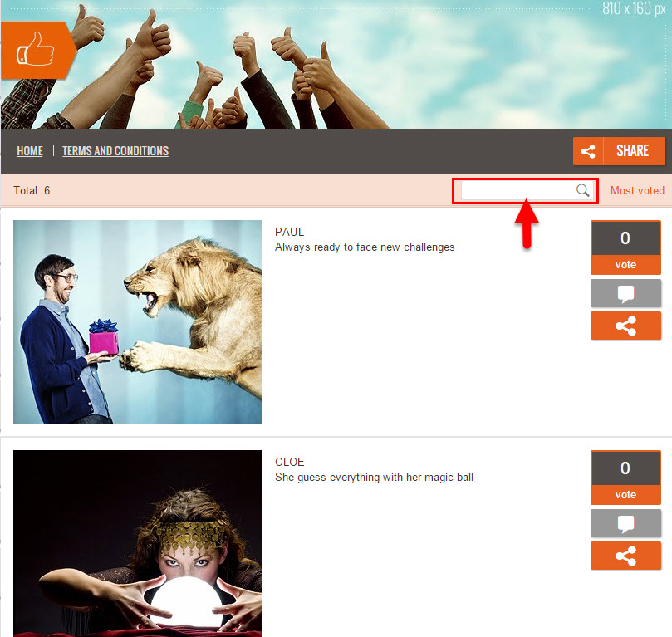The width and height of the screenshot is (672, 637).
Task: Open comments for CLOE's entry
Action: [x=625, y=523]
